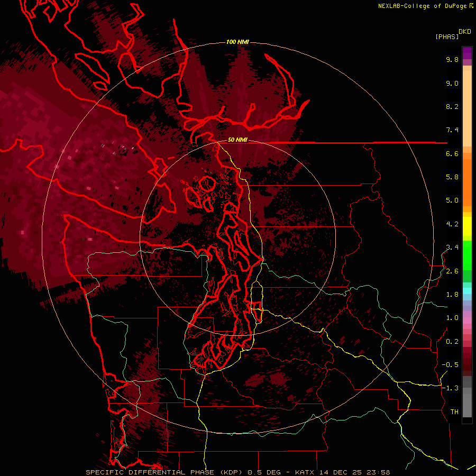Click the 0.2 legend value

(x=452, y=342)
